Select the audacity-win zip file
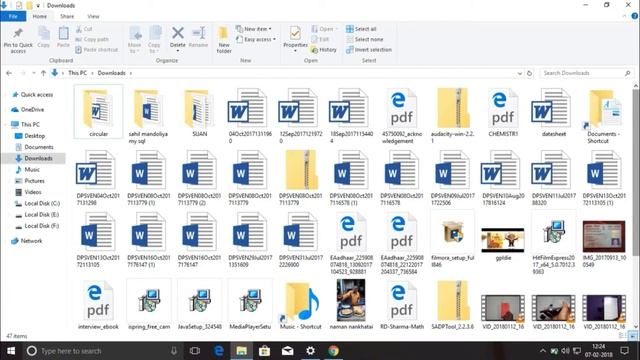 pyautogui.click(x=452, y=115)
